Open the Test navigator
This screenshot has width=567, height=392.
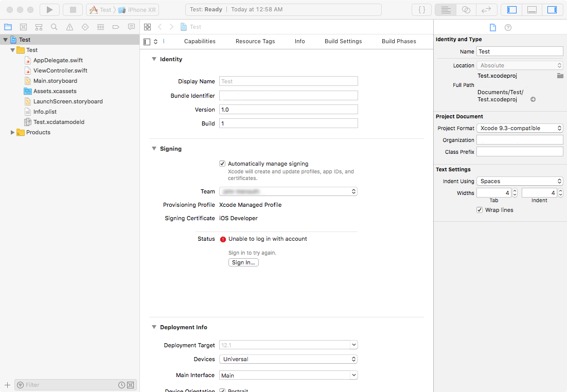(x=85, y=27)
